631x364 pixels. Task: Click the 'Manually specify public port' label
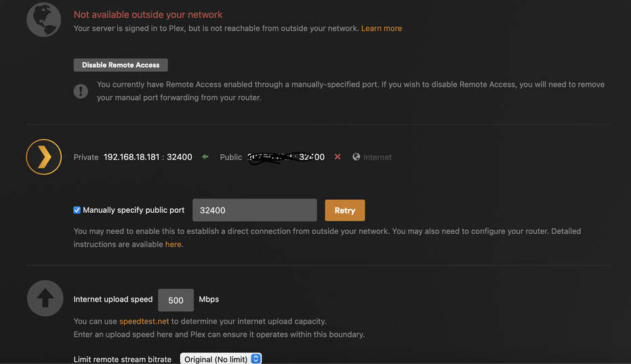pyautogui.click(x=134, y=210)
